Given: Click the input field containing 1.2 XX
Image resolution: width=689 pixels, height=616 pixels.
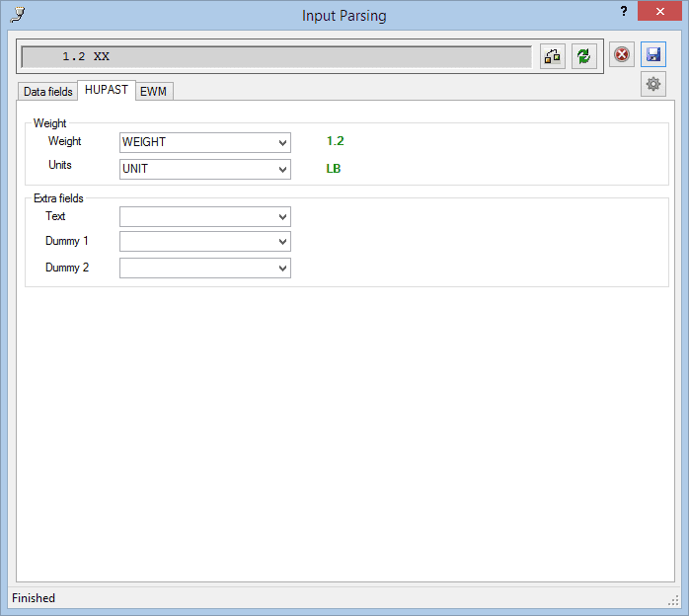Looking at the screenshot, I should (276, 56).
